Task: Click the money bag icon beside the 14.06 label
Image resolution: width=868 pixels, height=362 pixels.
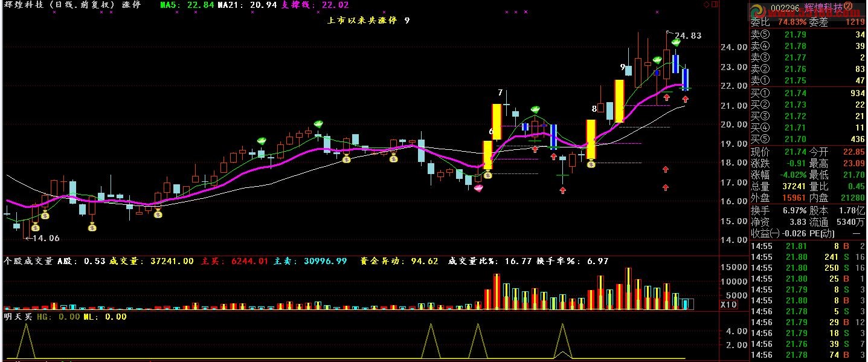Action: pos(35,227)
